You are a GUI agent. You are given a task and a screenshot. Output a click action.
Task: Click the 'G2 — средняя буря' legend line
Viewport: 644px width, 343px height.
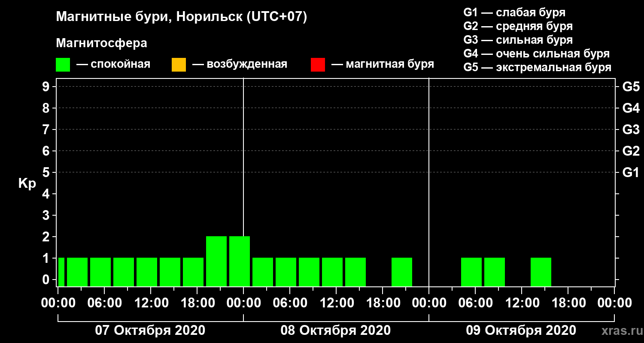(518, 26)
